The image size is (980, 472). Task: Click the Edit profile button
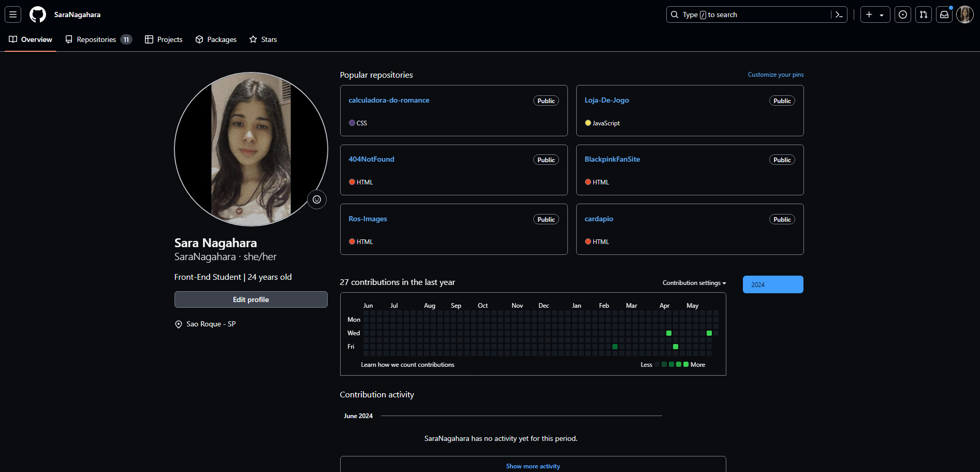point(251,299)
